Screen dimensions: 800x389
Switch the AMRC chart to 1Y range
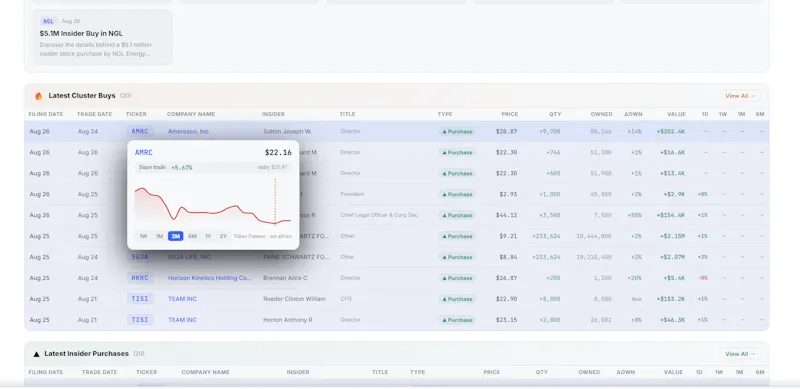[208, 236]
